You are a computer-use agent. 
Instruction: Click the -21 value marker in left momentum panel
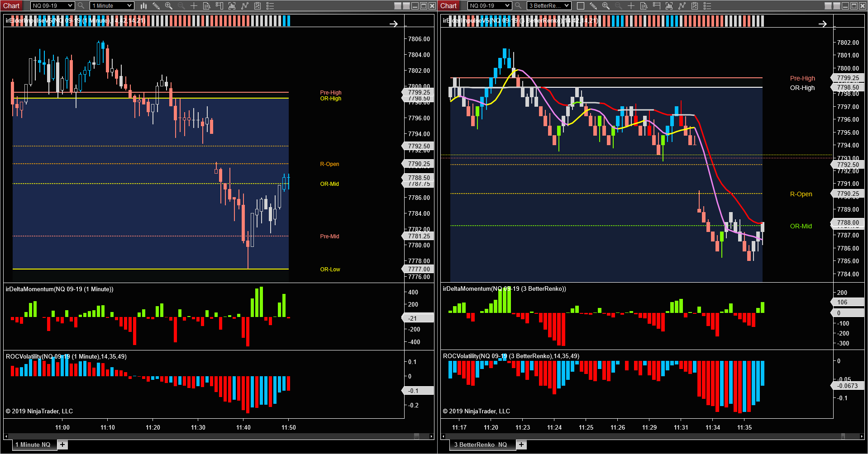pos(418,318)
